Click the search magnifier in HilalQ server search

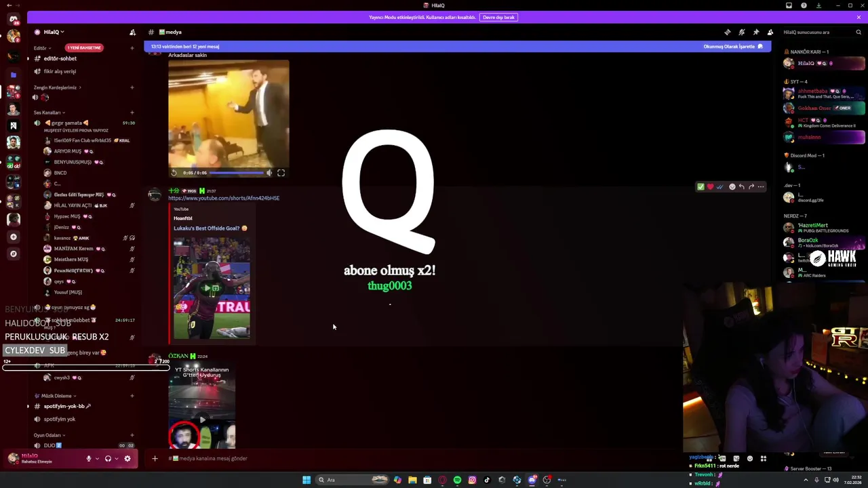point(859,32)
